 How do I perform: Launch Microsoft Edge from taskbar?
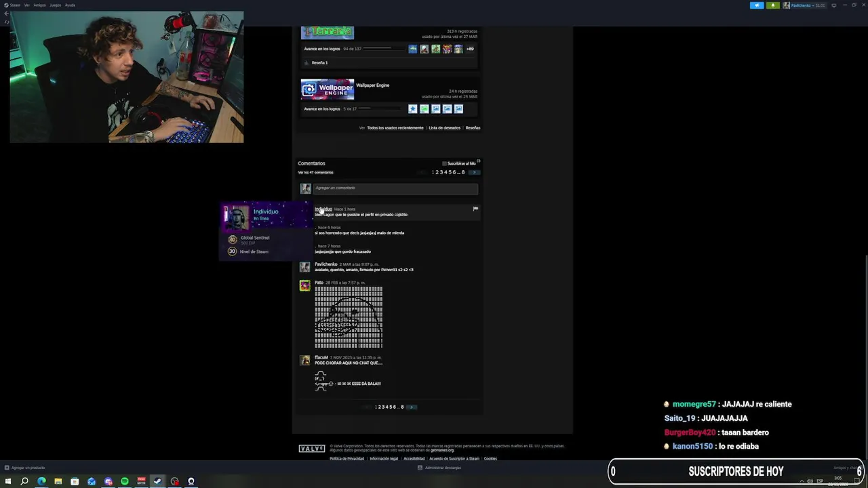pyautogui.click(x=41, y=481)
